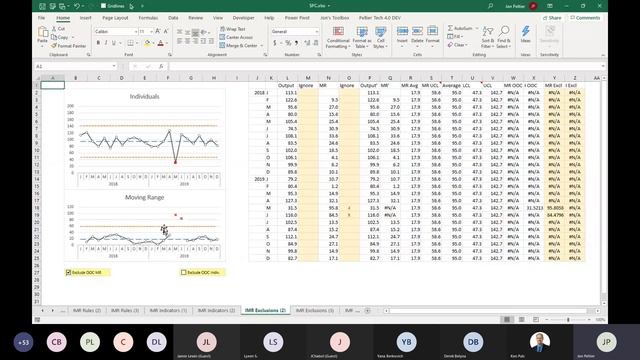Select the Individuals chart
640x360 pixels.
pos(144,139)
